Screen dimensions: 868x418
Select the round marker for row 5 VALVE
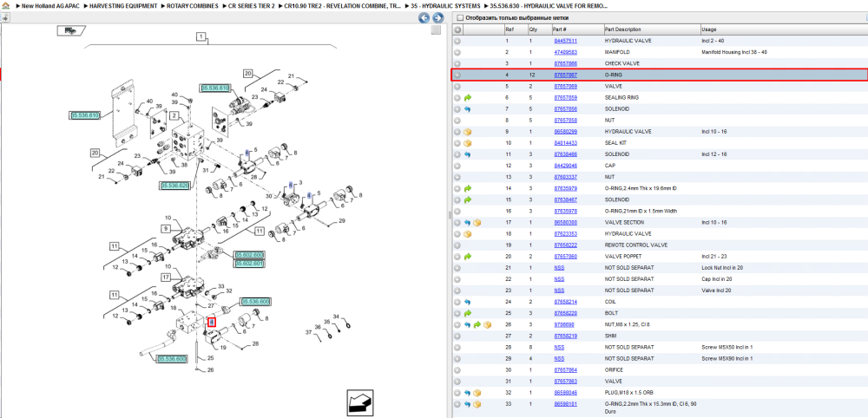pyautogui.click(x=457, y=86)
